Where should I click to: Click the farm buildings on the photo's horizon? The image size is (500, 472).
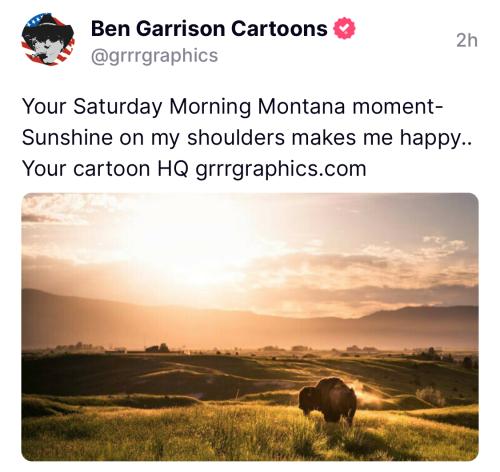point(157,348)
